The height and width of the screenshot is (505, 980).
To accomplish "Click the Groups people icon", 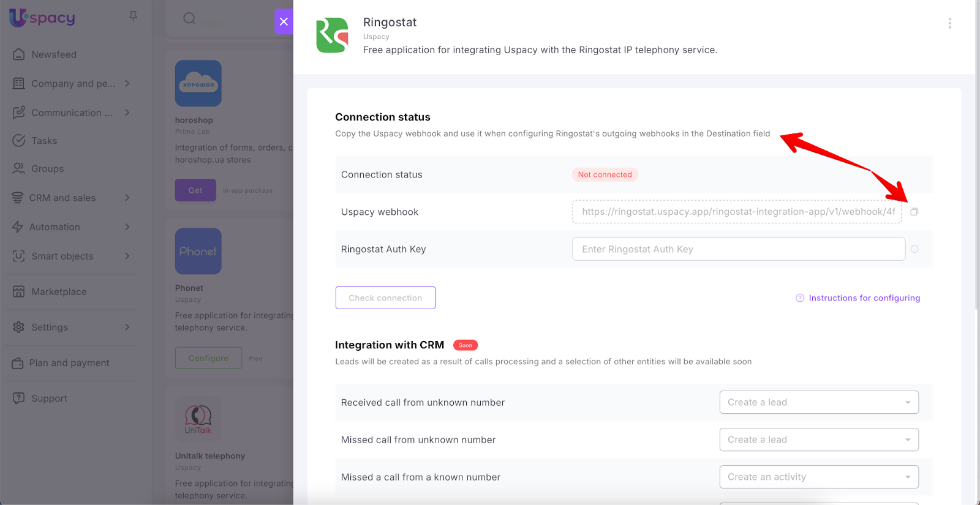I will point(19,168).
